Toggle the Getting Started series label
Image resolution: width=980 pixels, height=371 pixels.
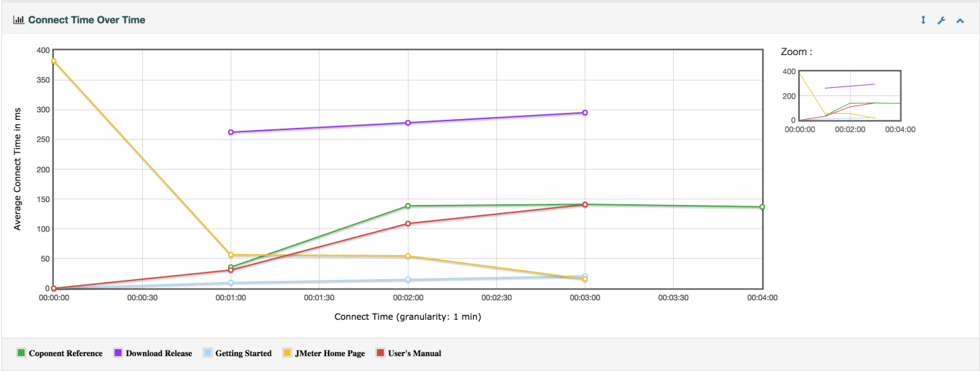pos(244,353)
